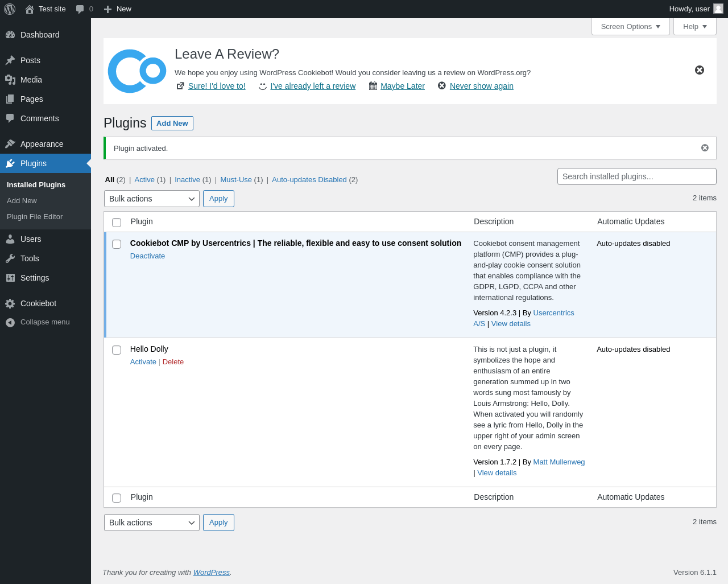Filter plugins by Inactive
The height and width of the screenshot is (584, 728).
click(187, 180)
